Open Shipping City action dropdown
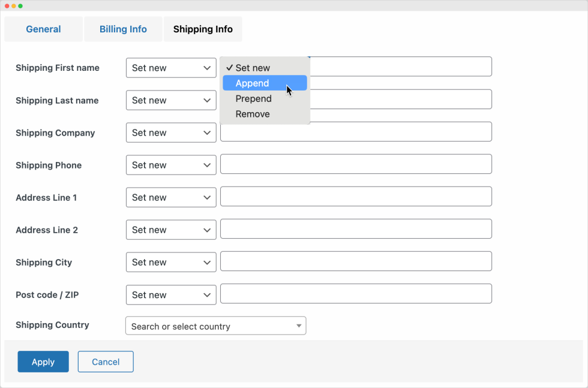This screenshot has width=588, height=388. coord(171,262)
